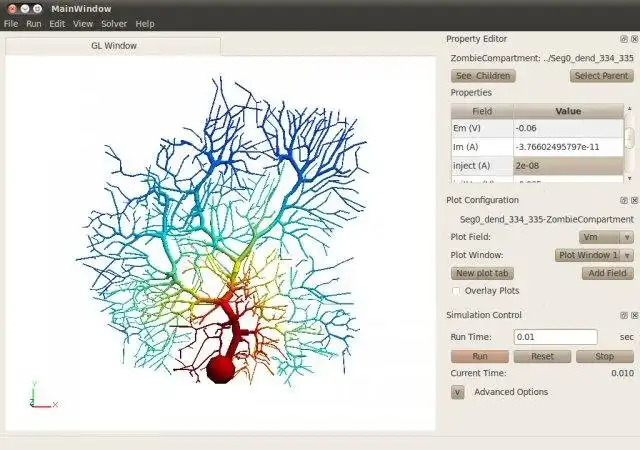This screenshot has width=640, height=450.
Task: Select the -3.76602495797e-11 value cell
Action: point(568,147)
